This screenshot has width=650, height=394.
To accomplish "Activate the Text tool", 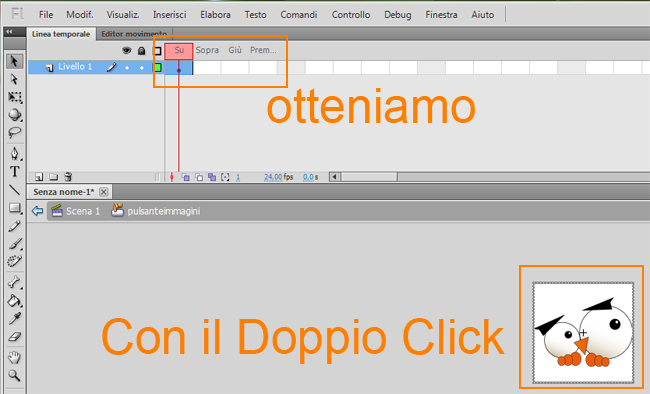I will [15, 171].
